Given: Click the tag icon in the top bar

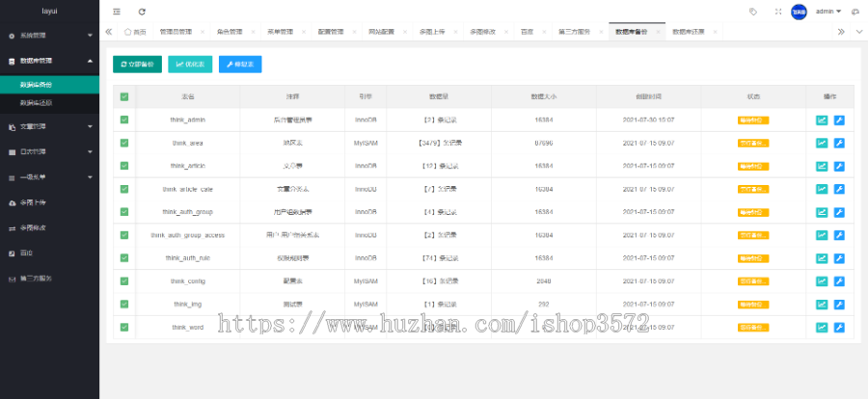Looking at the screenshot, I should pyautogui.click(x=753, y=12).
